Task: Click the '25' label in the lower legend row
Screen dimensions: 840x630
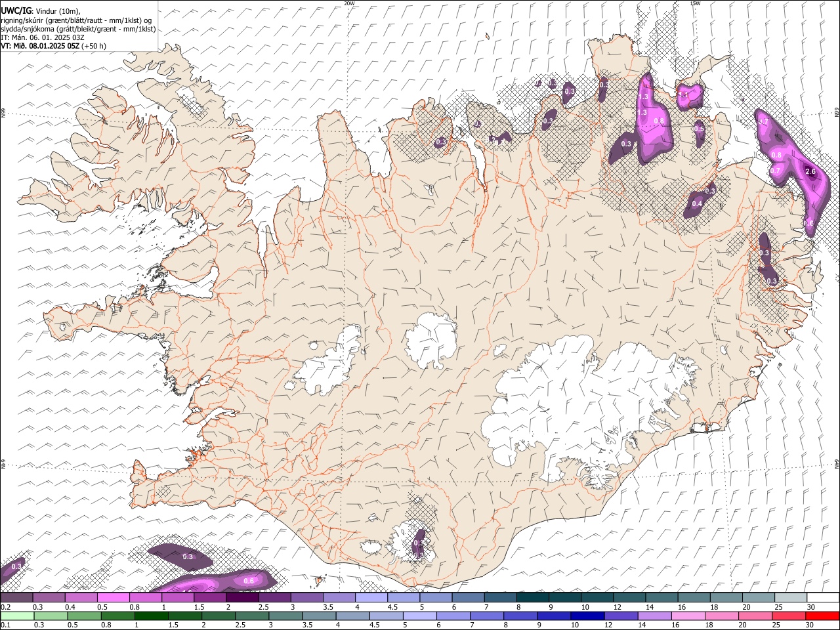Action: tap(776, 625)
